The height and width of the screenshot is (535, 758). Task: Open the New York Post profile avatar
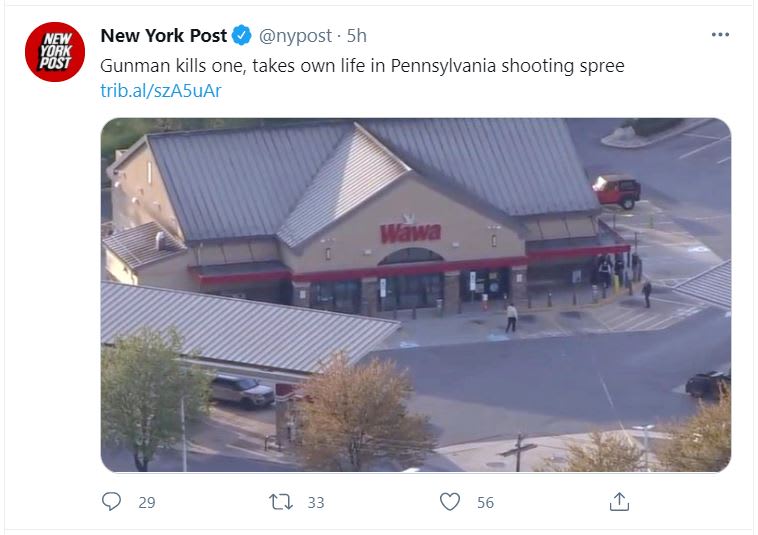pos(55,52)
